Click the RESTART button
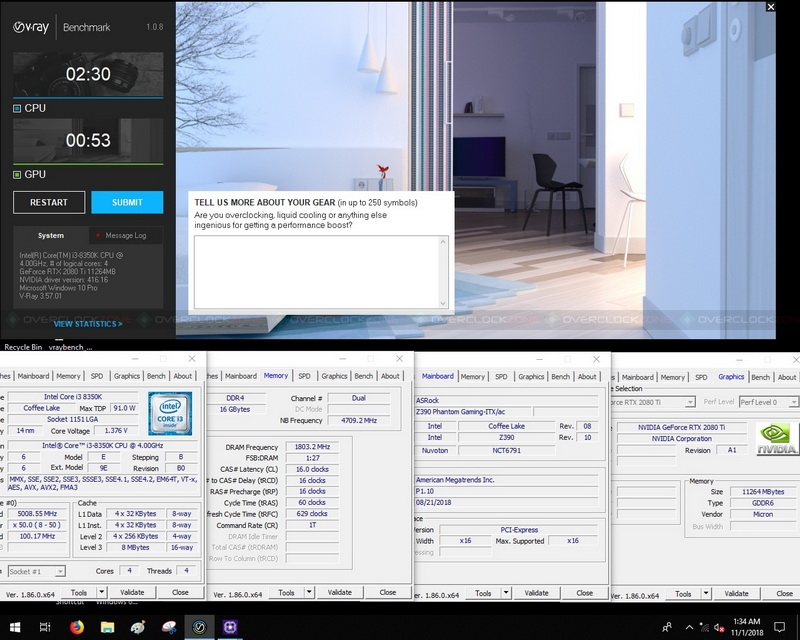This screenshot has height=640, width=800. (49, 203)
